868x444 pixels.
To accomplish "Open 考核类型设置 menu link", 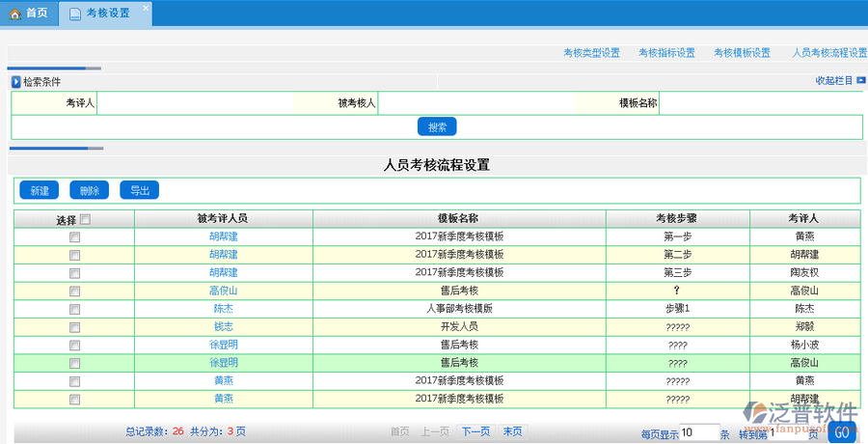I will [x=591, y=53].
